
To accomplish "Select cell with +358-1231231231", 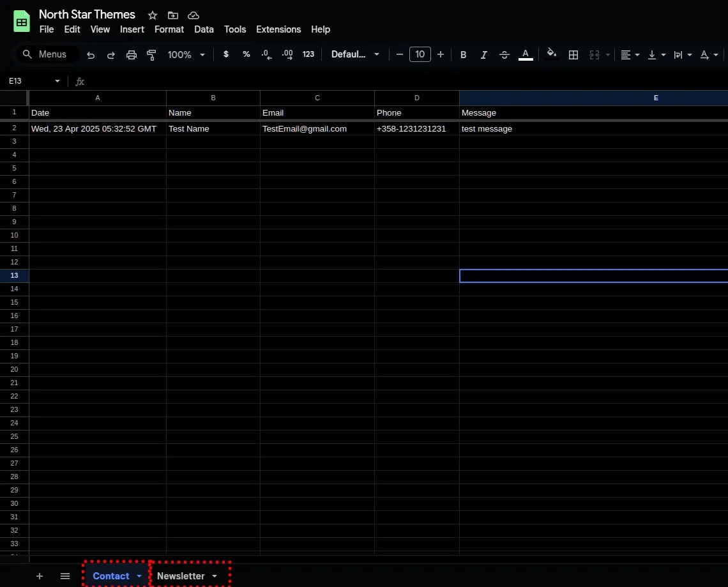I will (417, 128).
